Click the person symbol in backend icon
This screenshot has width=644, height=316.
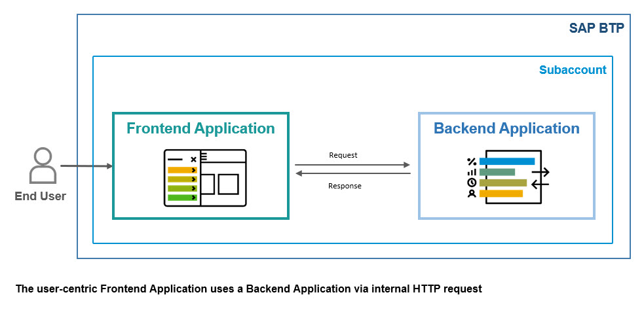472,193
